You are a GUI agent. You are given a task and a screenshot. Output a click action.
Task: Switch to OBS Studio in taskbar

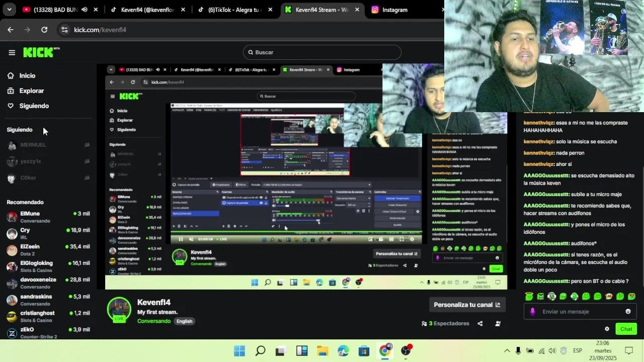tap(406, 351)
